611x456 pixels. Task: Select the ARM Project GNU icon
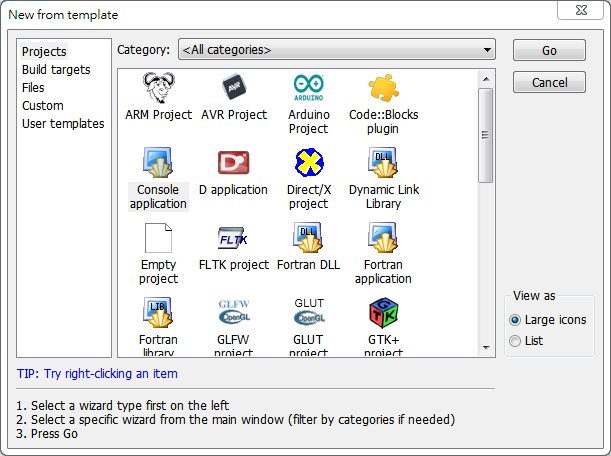(x=159, y=87)
